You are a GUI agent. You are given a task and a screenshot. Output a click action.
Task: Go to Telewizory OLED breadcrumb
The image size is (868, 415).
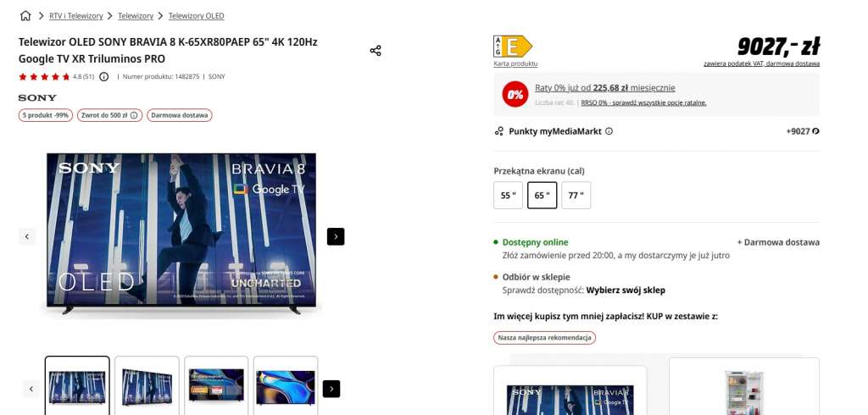[197, 16]
